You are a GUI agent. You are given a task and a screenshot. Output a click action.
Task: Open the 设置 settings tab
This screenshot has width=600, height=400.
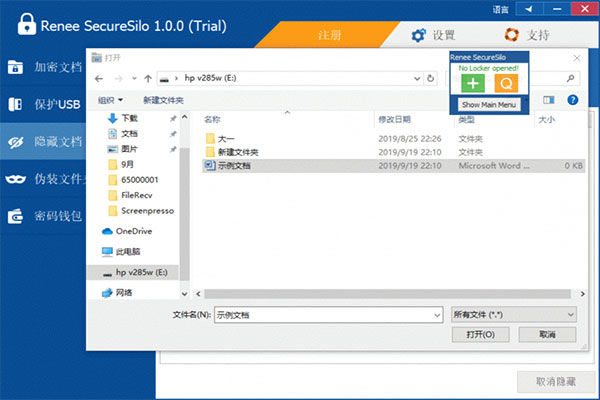click(x=433, y=35)
